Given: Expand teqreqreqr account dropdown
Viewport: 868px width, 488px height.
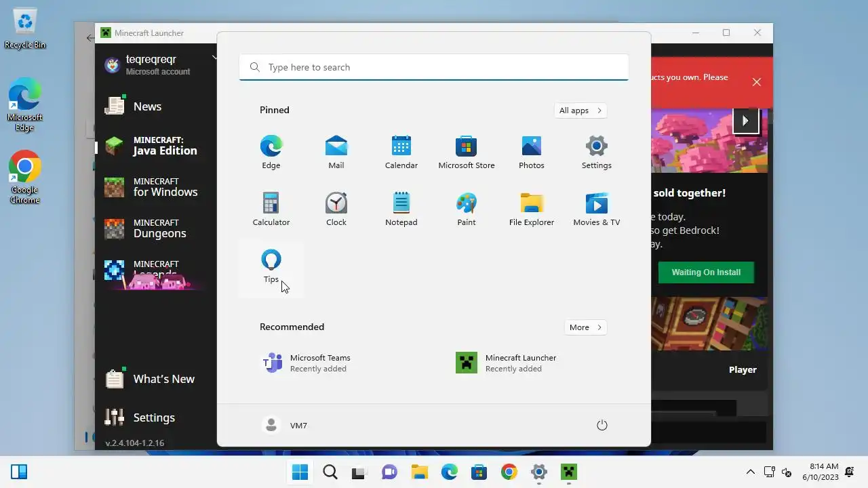Looking at the screenshot, I should click(214, 58).
